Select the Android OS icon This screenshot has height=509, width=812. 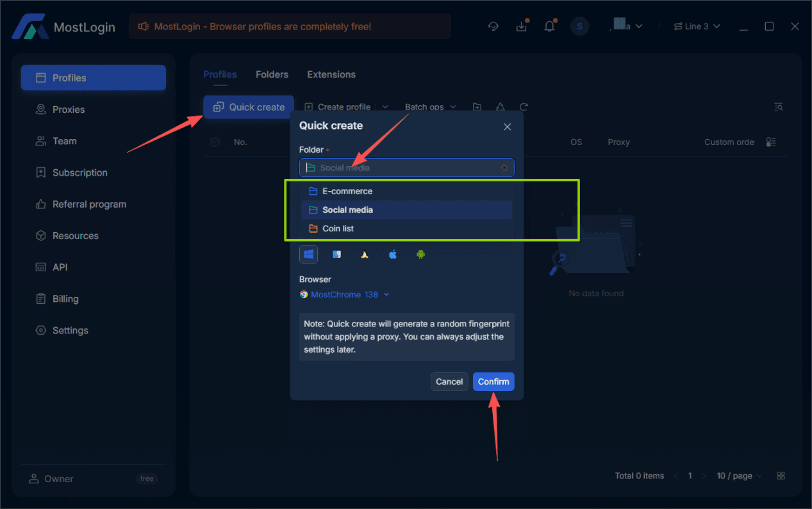tap(420, 254)
